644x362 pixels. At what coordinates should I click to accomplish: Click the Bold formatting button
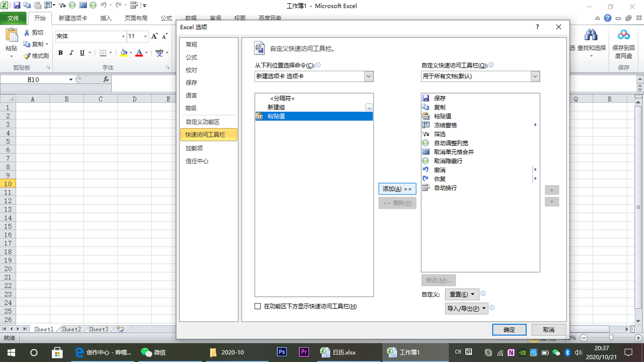point(61,52)
